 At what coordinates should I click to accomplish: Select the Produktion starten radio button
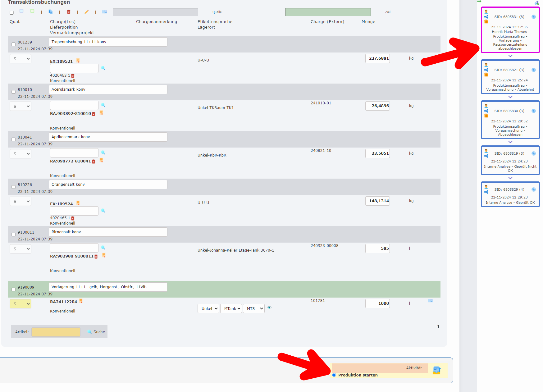point(334,375)
